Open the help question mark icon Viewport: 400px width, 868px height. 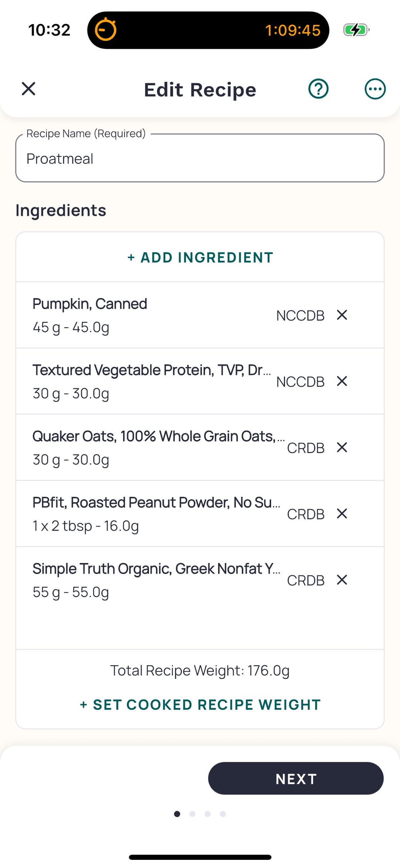[318, 89]
